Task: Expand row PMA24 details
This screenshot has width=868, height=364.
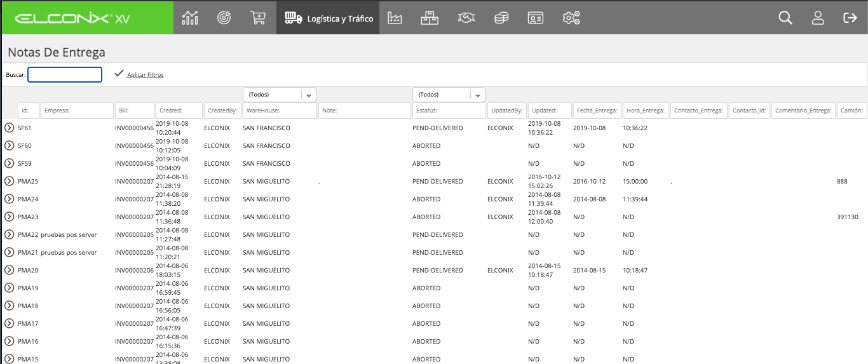Action: tap(10, 199)
